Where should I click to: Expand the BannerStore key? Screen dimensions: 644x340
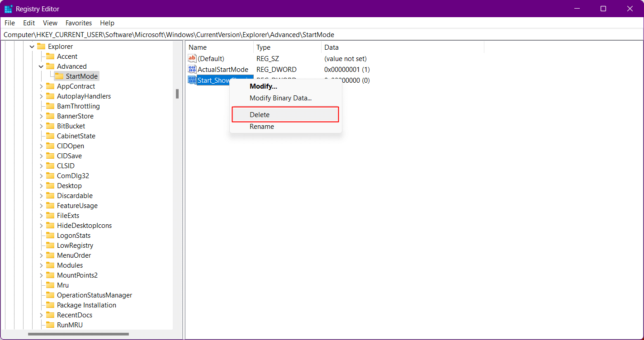[x=41, y=116]
